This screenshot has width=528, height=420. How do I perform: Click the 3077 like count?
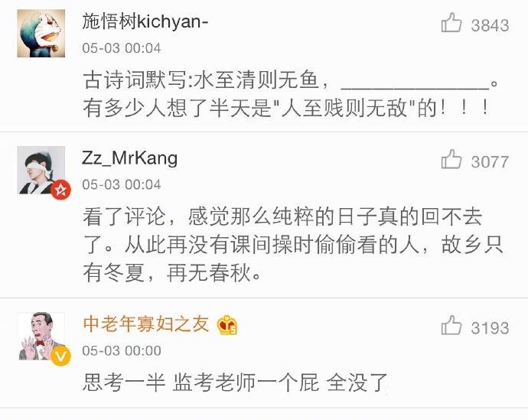click(x=490, y=162)
